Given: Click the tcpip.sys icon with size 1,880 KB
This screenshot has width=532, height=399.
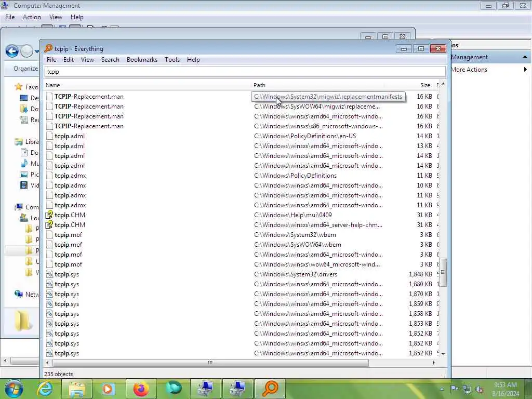Looking at the screenshot, I should 49,284.
